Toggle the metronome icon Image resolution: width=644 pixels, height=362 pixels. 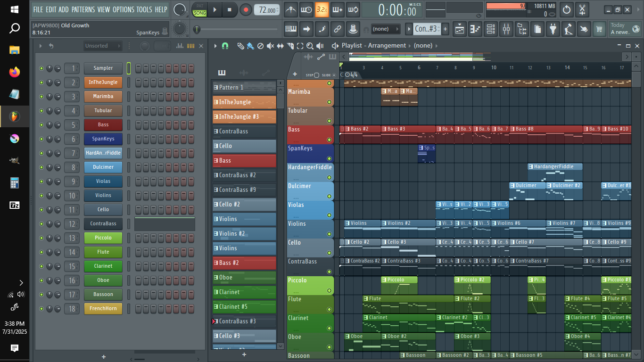pyautogui.click(x=291, y=9)
